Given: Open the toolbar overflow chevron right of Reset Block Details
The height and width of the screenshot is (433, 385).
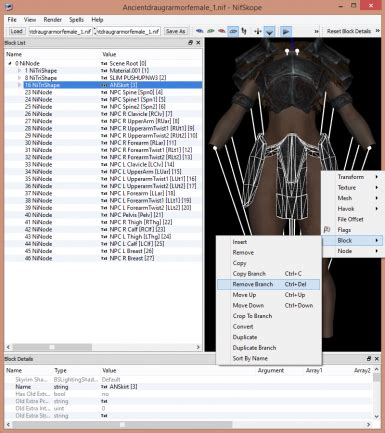Looking at the screenshot, I should point(377,31).
